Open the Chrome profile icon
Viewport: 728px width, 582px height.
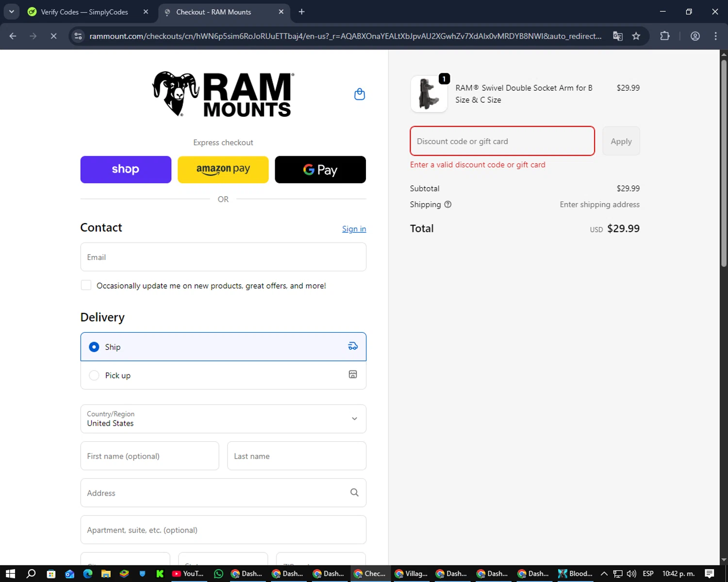[x=695, y=36]
